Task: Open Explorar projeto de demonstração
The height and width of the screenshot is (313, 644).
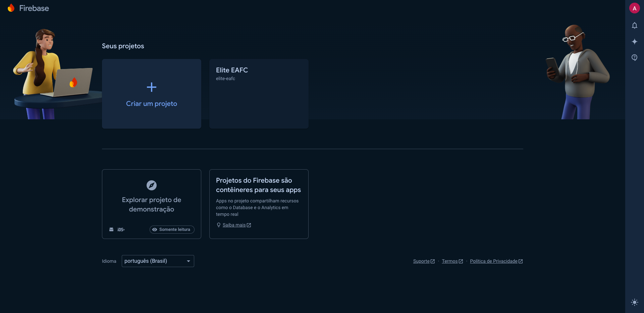Action: point(152,204)
